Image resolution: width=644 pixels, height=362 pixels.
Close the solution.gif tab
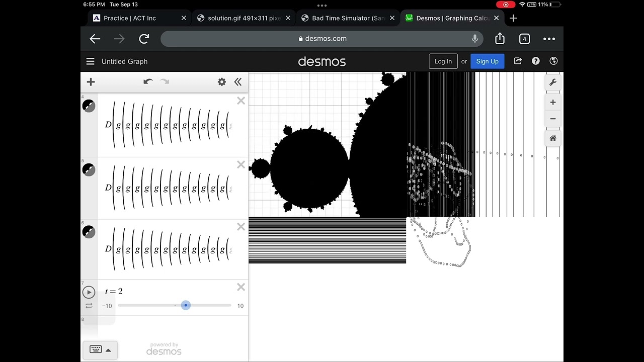(288, 18)
